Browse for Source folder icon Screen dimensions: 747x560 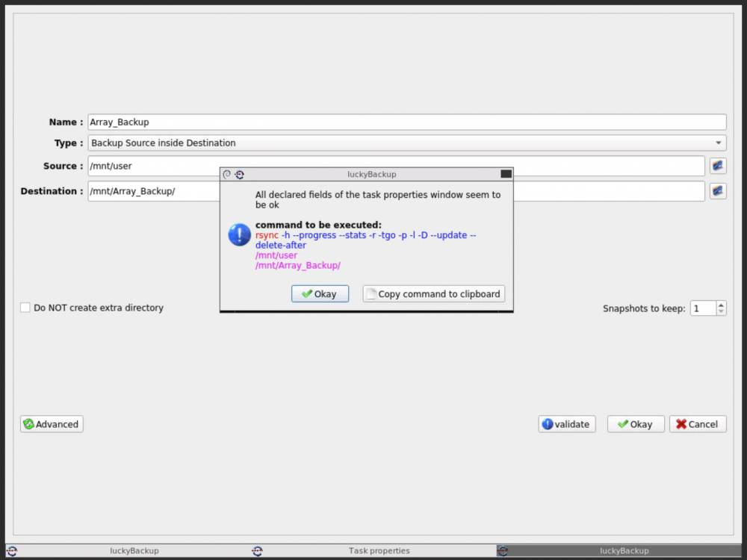click(718, 166)
